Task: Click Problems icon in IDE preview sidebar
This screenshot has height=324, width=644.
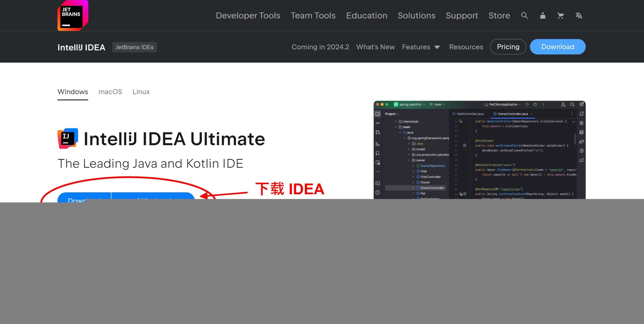Action: click(x=378, y=192)
